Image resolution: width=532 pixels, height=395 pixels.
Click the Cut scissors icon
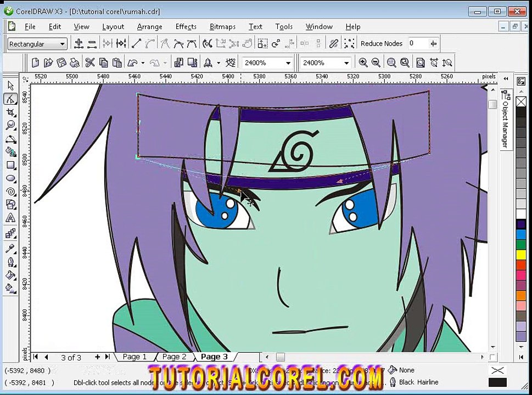90,63
